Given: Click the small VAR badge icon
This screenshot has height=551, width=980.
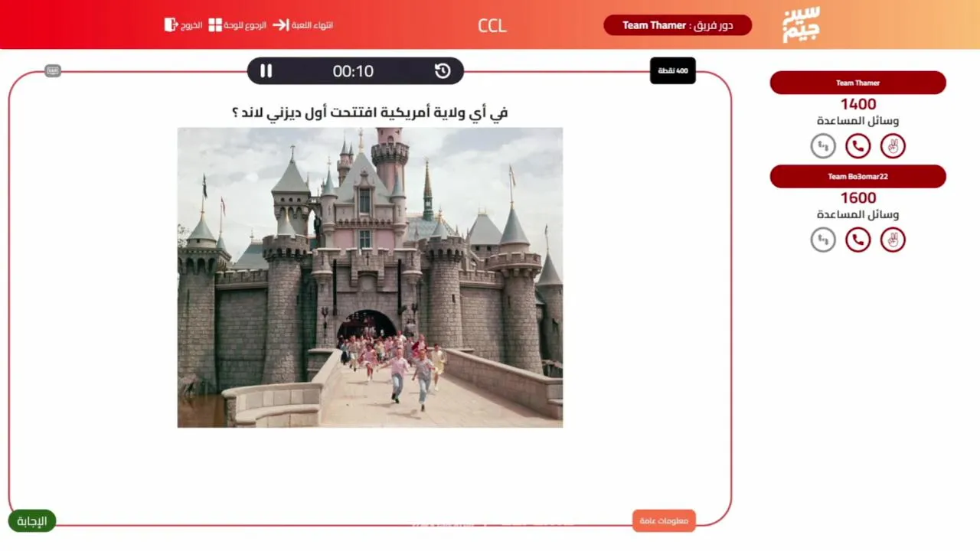Looking at the screenshot, I should point(53,71).
